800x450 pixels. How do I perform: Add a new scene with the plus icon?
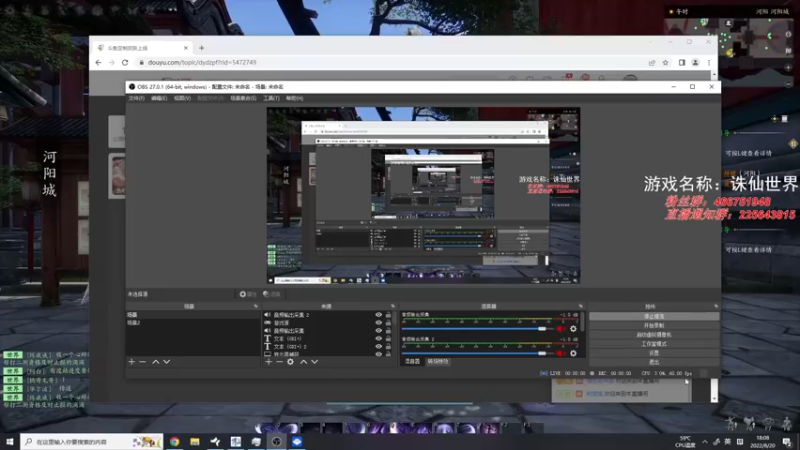[x=132, y=362]
